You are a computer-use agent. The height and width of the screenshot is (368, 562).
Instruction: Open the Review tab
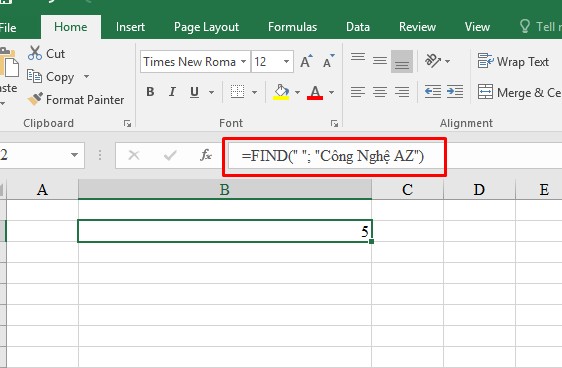tap(418, 27)
